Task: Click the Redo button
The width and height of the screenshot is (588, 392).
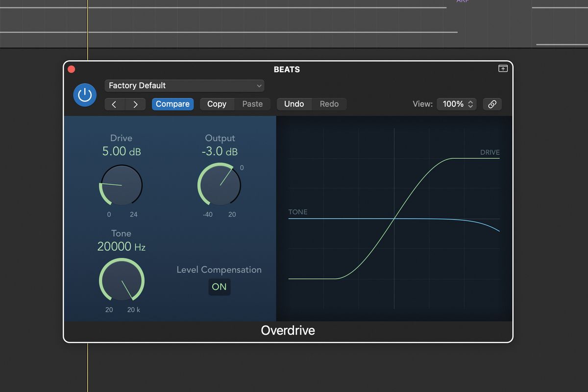Action: coord(329,104)
